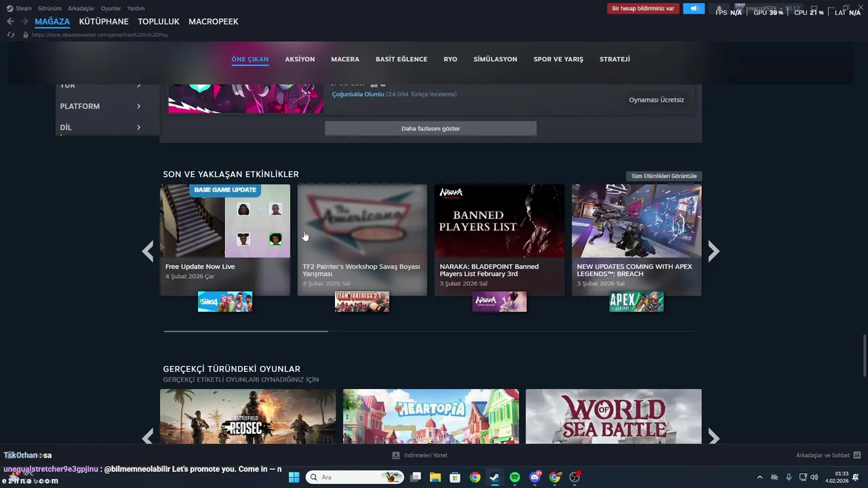This screenshot has height=488, width=868.
Task: Open the Windows Start menu
Action: (294, 477)
